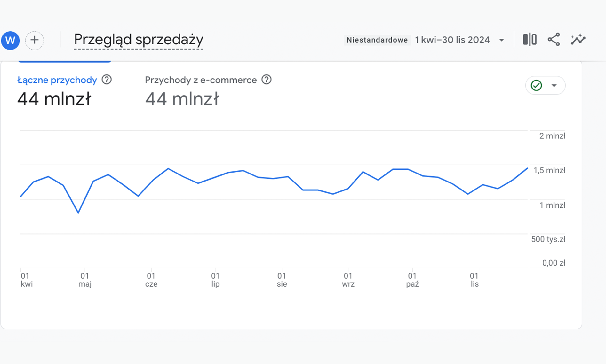Click the green data quality checkmark
606x364 pixels.
click(x=536, y=85)
